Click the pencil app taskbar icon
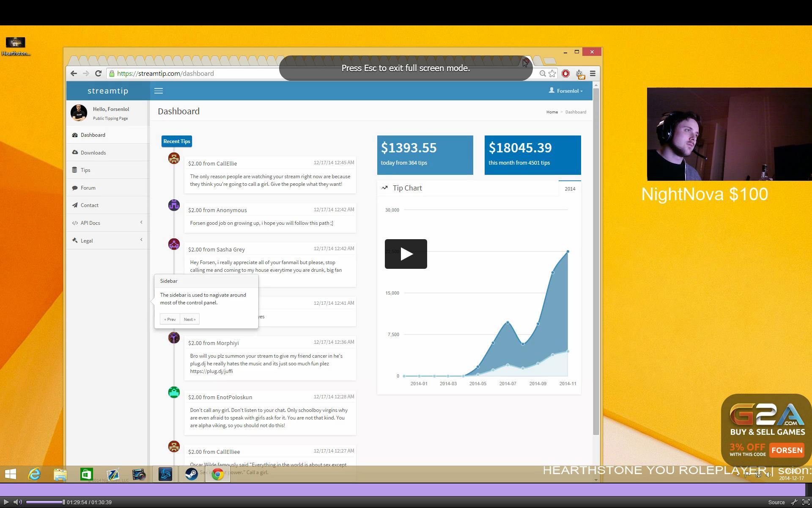 (x=113, y=474)
